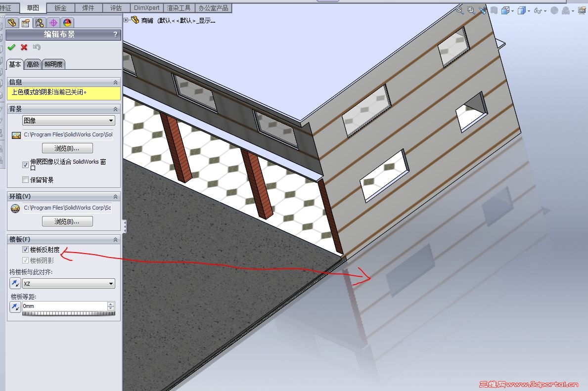Viewport: 588px width, 391px height.
Task: Click the floor offset direction arrow icon
Action: tap(15, 306)
